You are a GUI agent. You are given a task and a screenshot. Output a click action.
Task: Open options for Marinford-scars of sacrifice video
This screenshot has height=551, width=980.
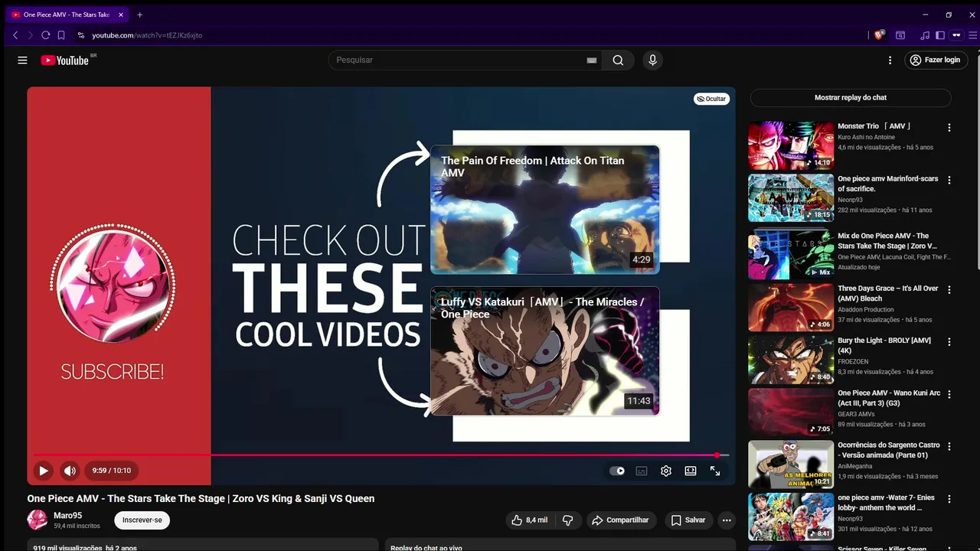click(949, 180)
